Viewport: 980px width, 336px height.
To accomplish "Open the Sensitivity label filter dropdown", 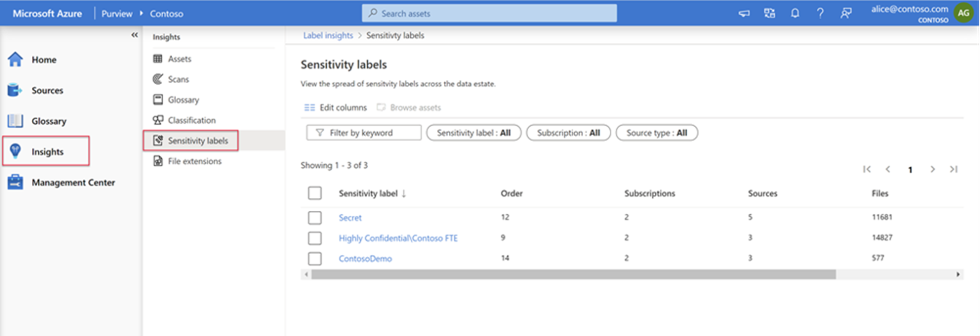I will click(x=473, y=133).
